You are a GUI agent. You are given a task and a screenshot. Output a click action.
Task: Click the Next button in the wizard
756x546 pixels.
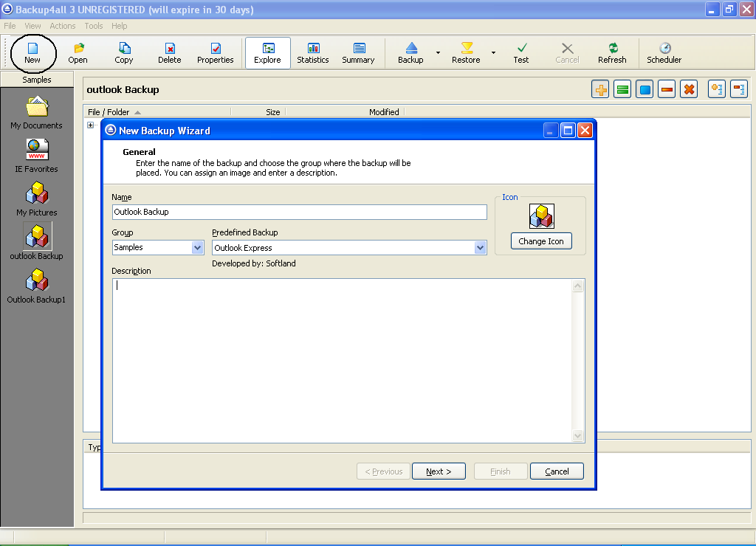[439, 471]
